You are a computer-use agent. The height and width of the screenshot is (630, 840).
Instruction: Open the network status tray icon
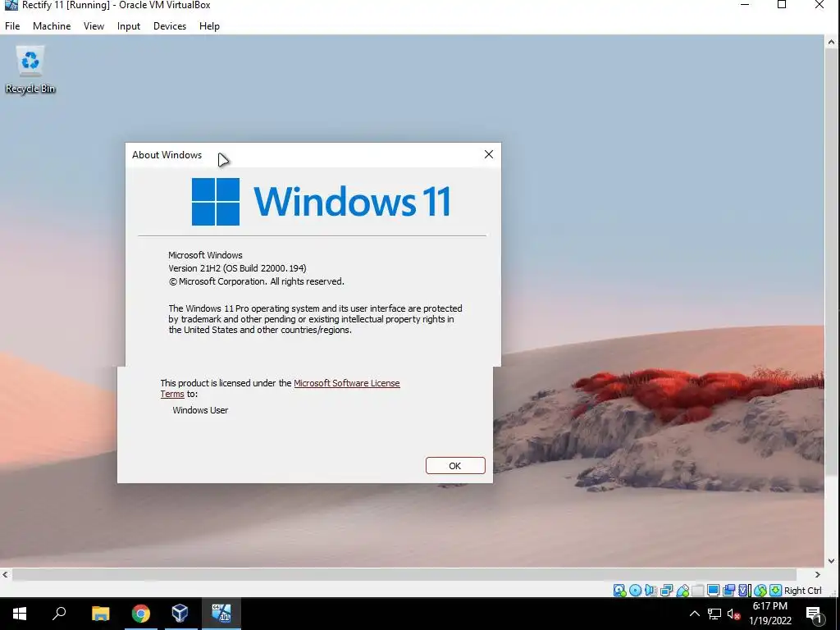click(x=714, y=614)
